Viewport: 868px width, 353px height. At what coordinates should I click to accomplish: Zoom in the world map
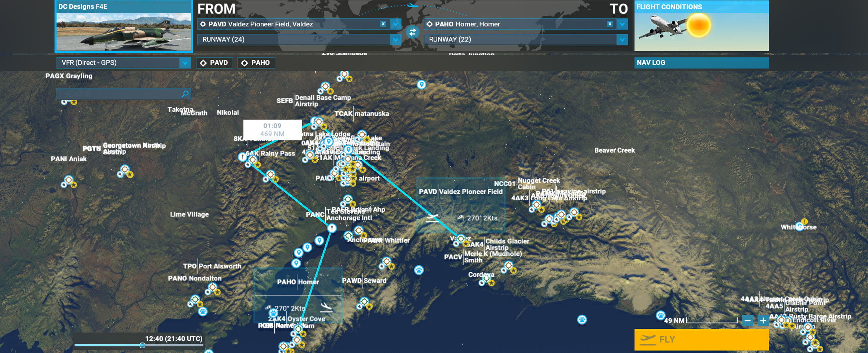(x=763, y=321)
